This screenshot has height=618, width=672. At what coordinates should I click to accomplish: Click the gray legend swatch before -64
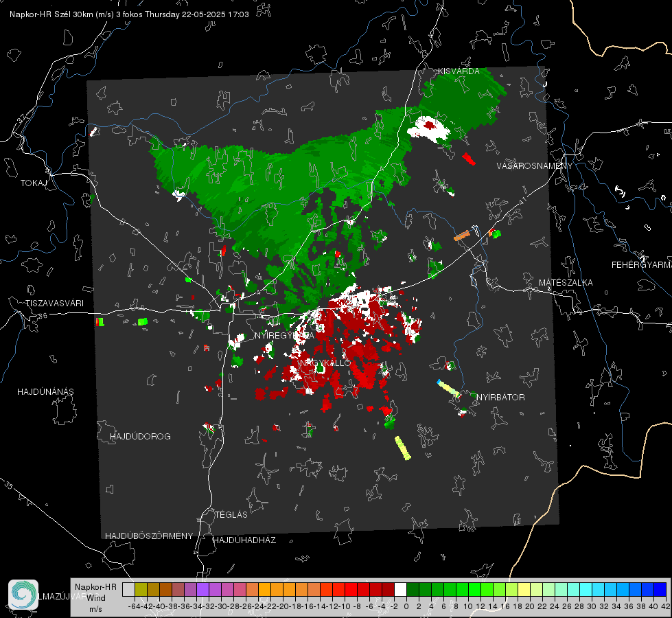coord(128,589)
